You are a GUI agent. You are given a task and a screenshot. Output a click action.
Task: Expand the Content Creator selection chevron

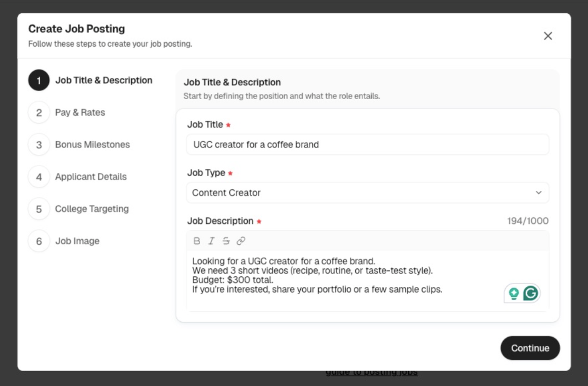[540, 193]
